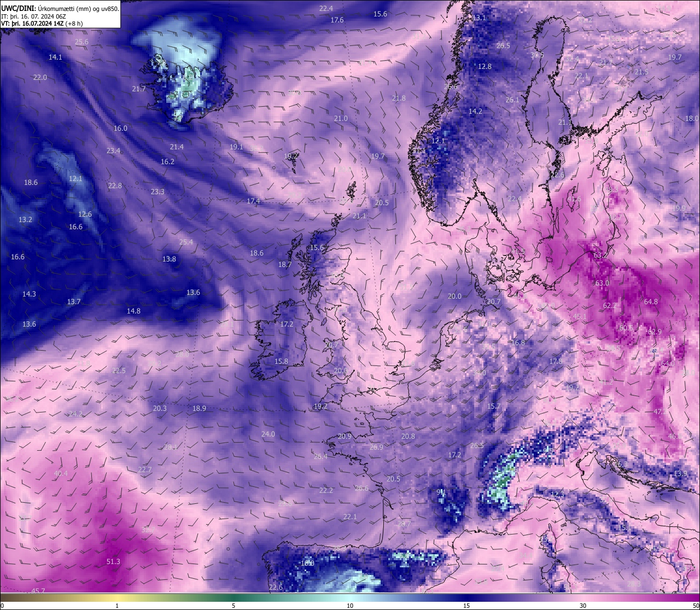The width and height of the screenshot is (700, 610).
Task: Click the 13.8 value on the map
Action: 169,259
